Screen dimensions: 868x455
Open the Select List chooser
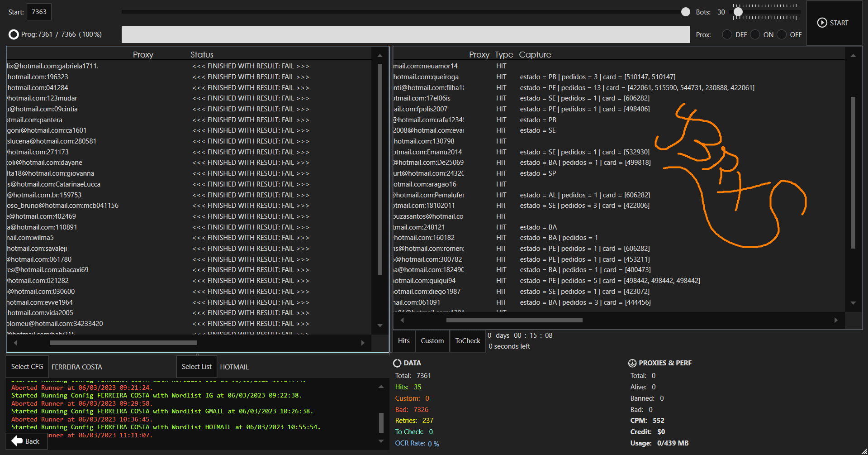pyautogui.click(x=196, y=367)
